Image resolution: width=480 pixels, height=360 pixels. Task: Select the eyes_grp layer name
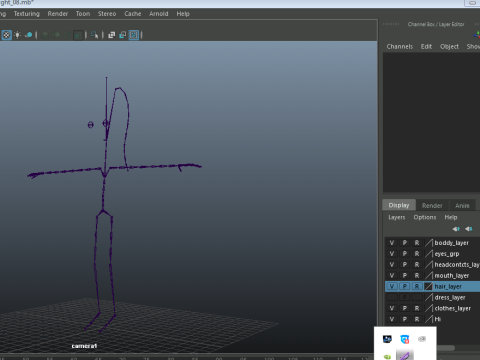(x=447, y=254)
